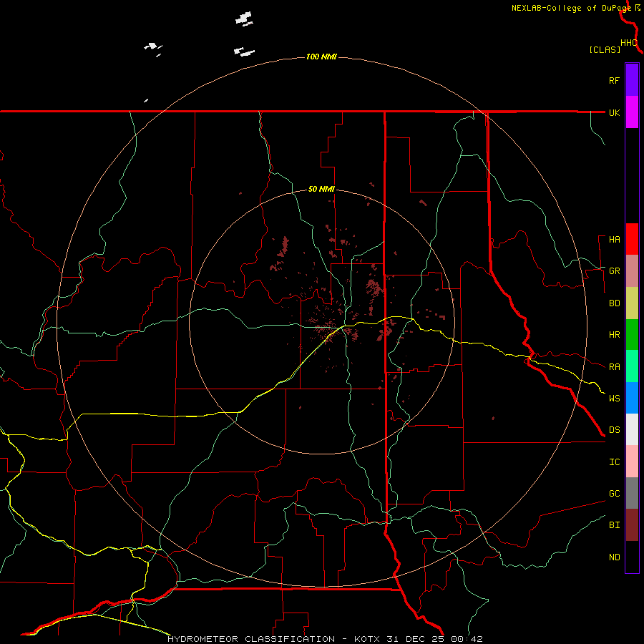The width and height of the screenshot is (644, 644).
Task: Click the HA legend label
Action: (614, 240)
